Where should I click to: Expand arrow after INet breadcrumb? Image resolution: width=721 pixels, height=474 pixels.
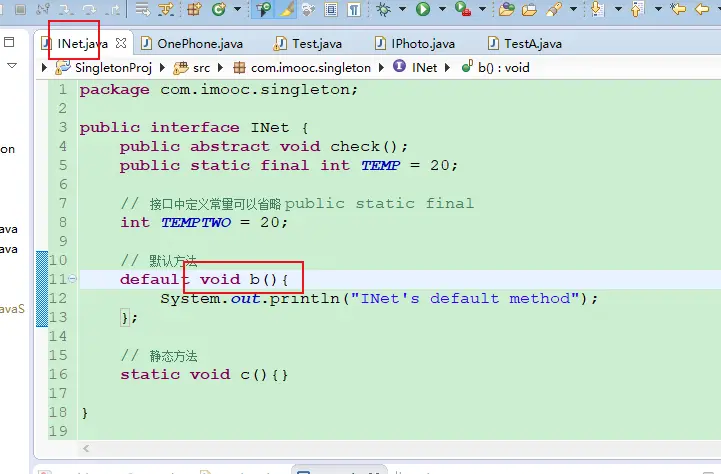(447, 68)
